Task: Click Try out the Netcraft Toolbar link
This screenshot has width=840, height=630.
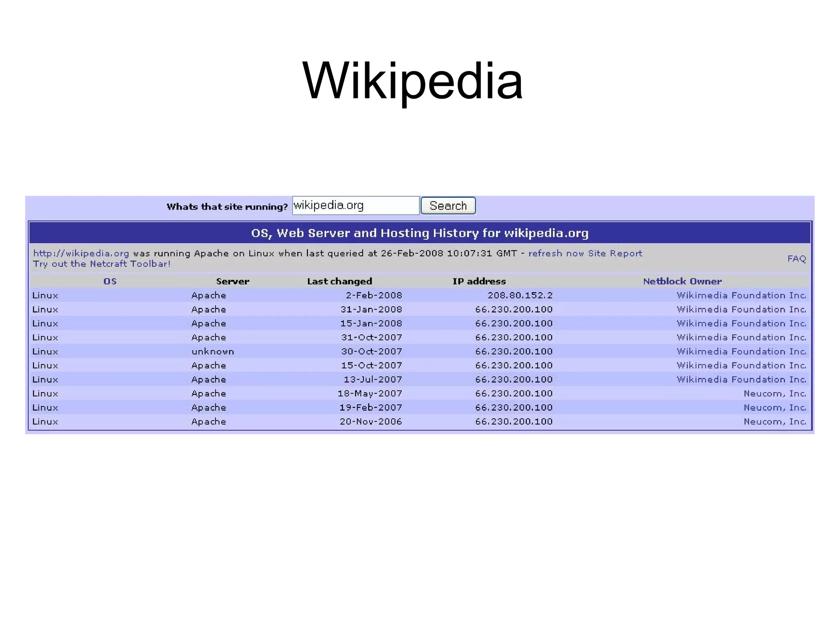Action: click(101, 264)
